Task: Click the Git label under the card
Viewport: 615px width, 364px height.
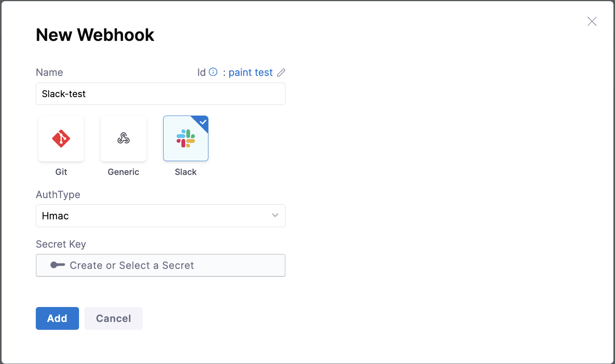Action: 61,172
